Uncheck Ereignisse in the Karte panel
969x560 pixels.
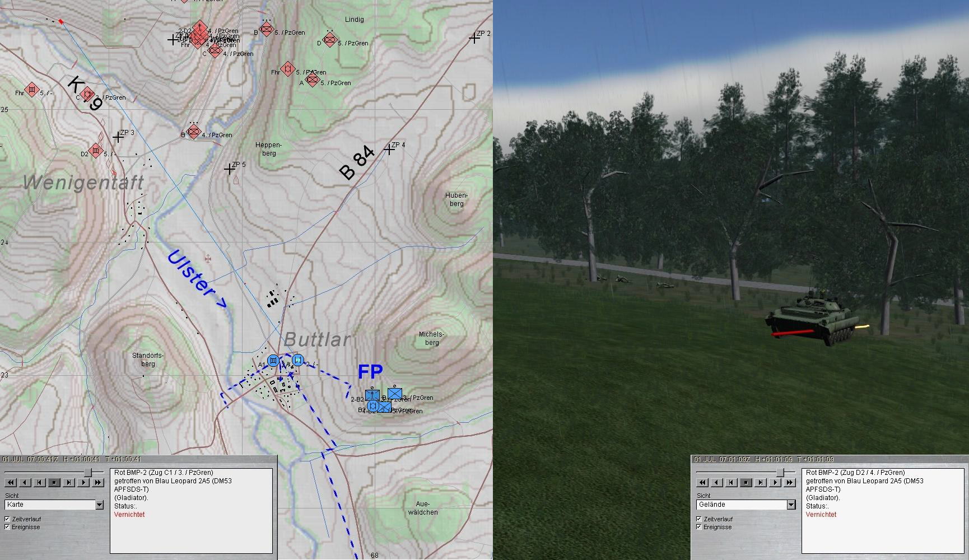click(7, 527)
